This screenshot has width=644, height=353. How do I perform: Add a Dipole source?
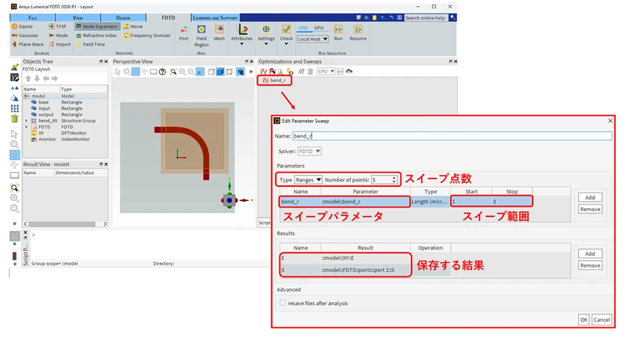click(22, 26)
